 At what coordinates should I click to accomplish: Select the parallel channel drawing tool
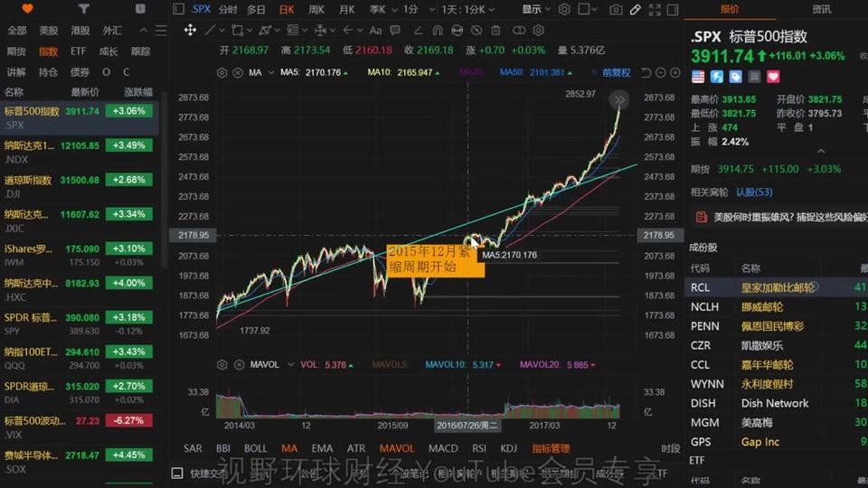(x=265, y=30)
